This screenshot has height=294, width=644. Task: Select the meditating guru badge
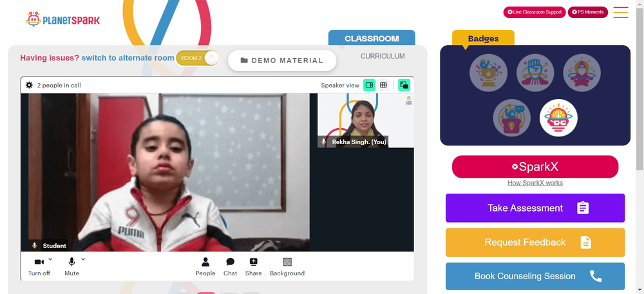[x=582, y=73]
